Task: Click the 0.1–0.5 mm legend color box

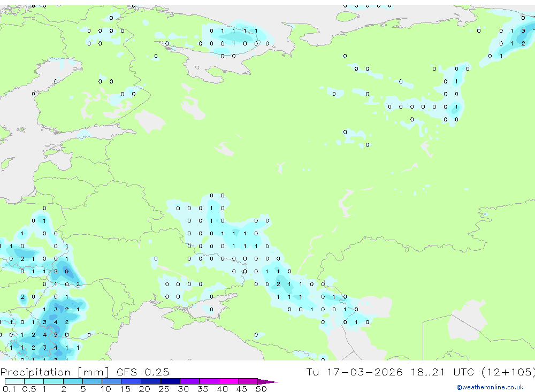Action: (14, 381)
